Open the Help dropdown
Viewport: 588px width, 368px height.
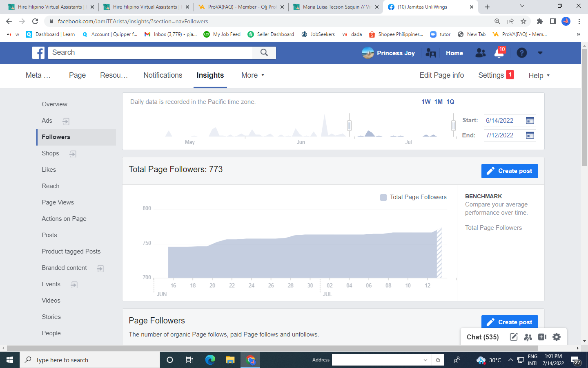pos(539,76)
